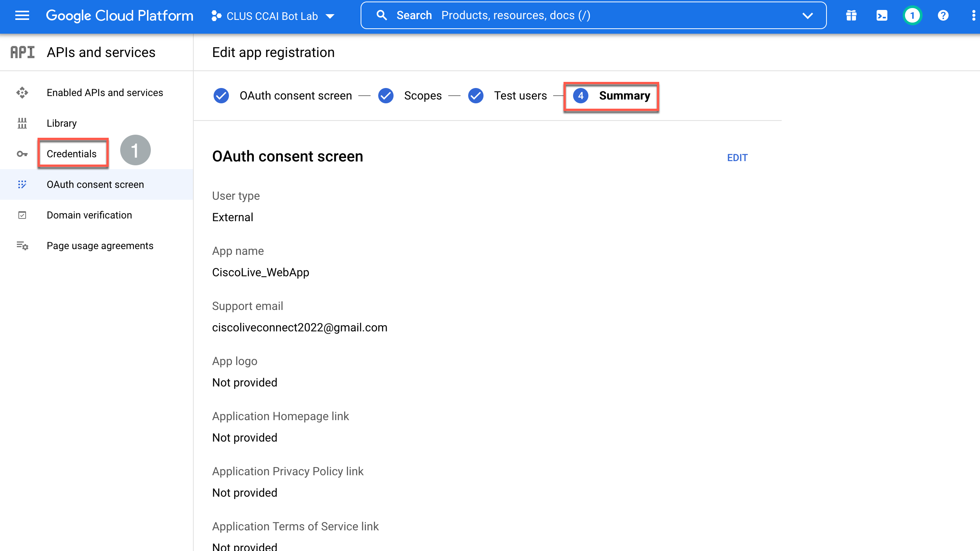Click the step 4 number circle
980x551 pixels.
point(581,96)
